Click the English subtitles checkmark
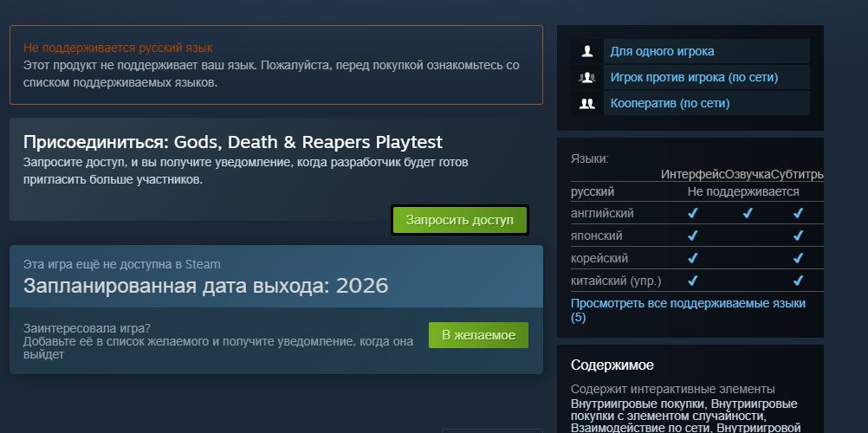The width and height of the screenshot is (868, 433). [798, 213]
